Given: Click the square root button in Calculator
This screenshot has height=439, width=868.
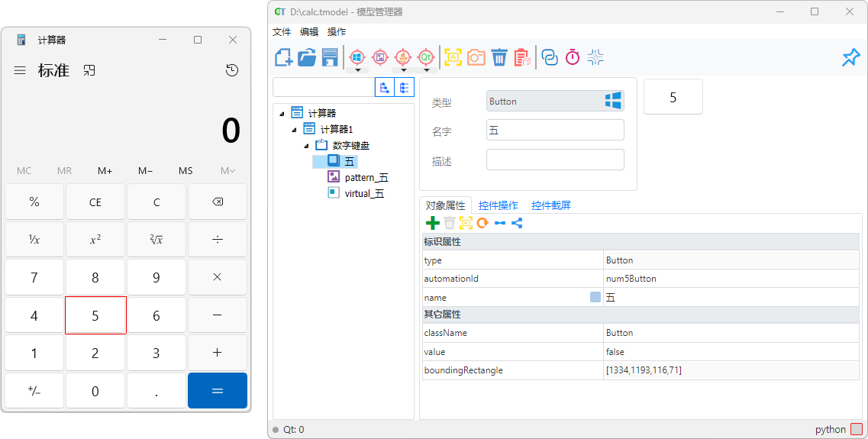Looking at the screenshot, I should coord(156,240).
